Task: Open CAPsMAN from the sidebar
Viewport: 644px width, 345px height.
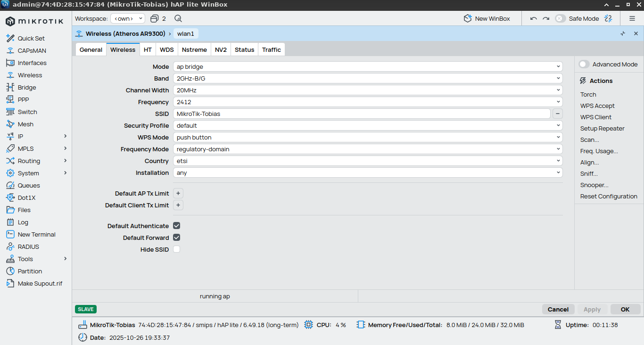Action: (x=32, y=50)
